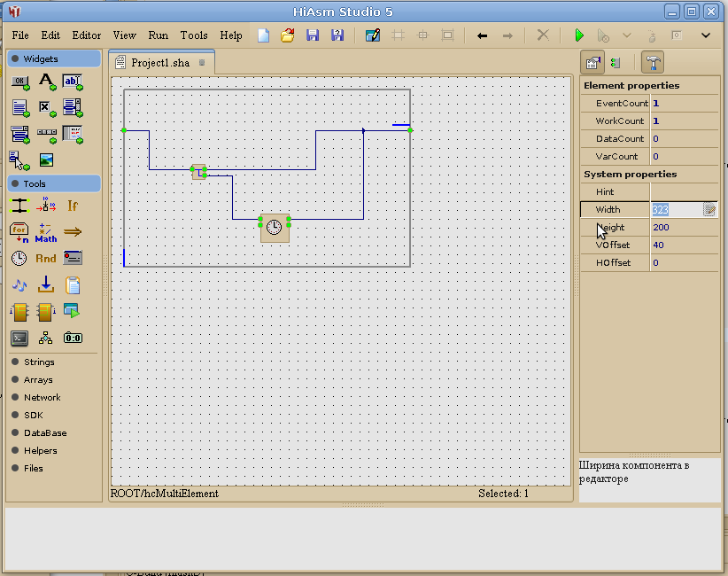The width and height of the screenshot is (728, 576).
Task: Pick the Rnd random element icon
Action: (46, 259)
